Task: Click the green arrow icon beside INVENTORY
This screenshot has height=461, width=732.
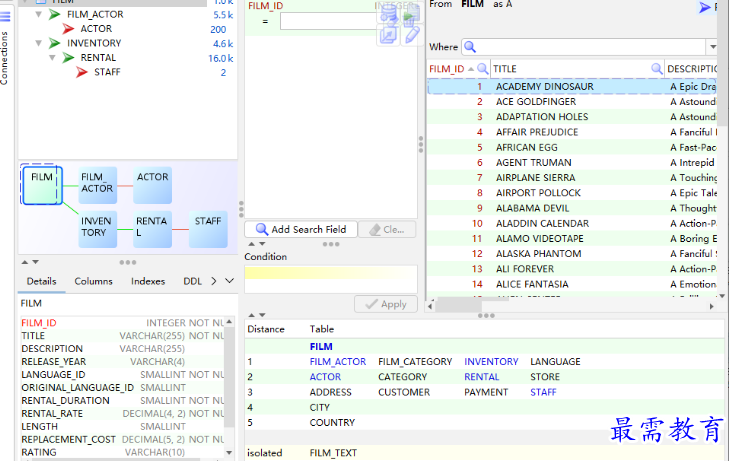Action: coord(53,44)
